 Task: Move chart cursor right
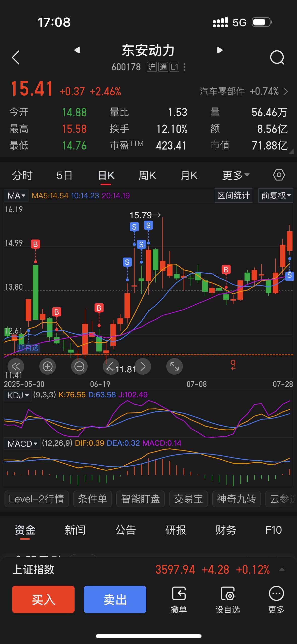pos(143,366)
